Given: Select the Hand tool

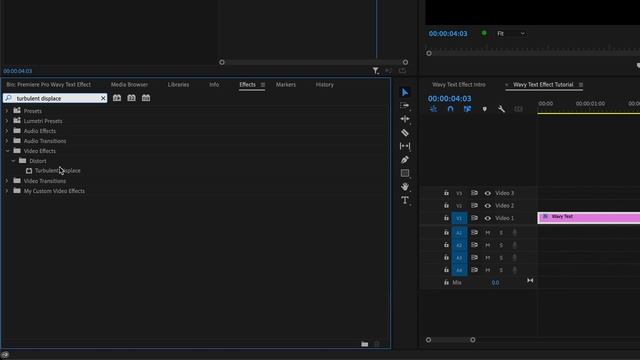Looking at the screenshot, I should (404, 187).
